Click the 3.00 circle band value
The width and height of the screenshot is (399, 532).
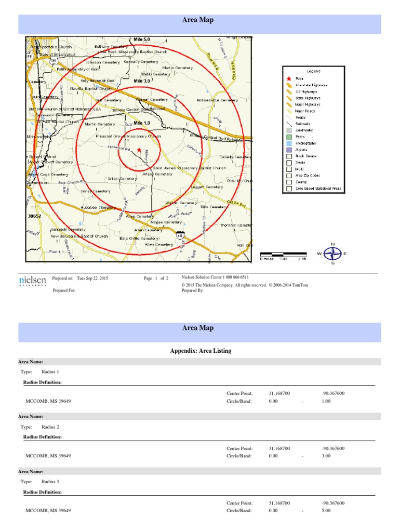[326, 456]
